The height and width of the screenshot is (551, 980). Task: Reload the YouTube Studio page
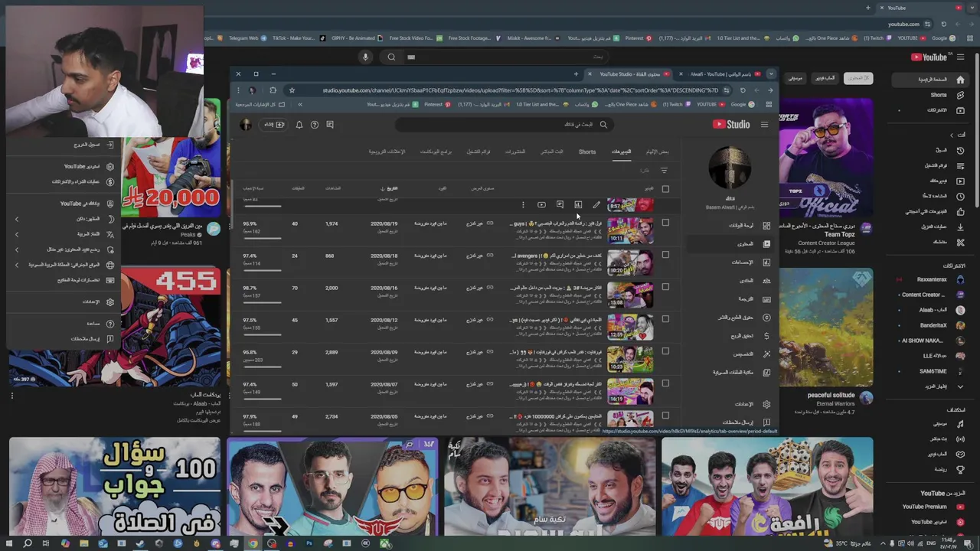[x=743, y=90]
